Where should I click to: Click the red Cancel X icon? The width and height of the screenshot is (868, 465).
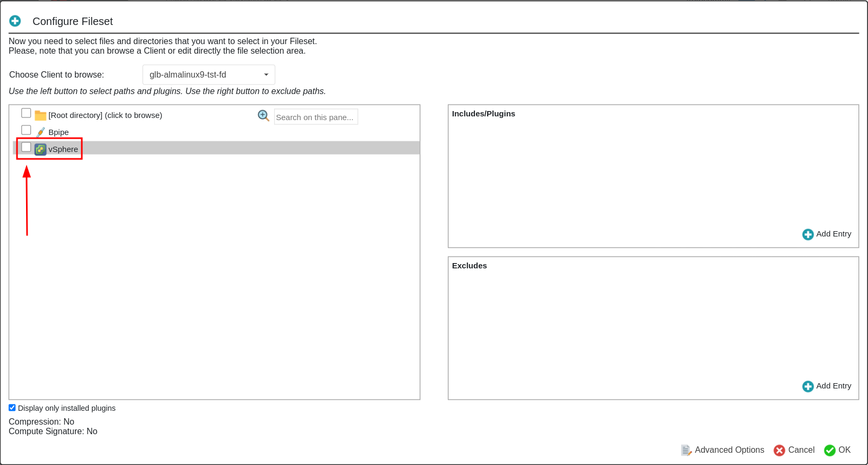pyautogui.click(x=779, y=450)
